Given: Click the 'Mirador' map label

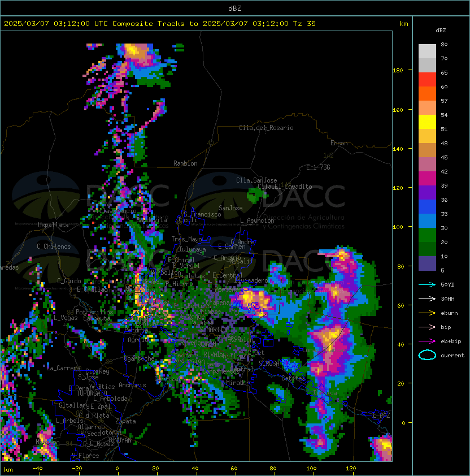Looking at the screenshot, I should [238, 383].
